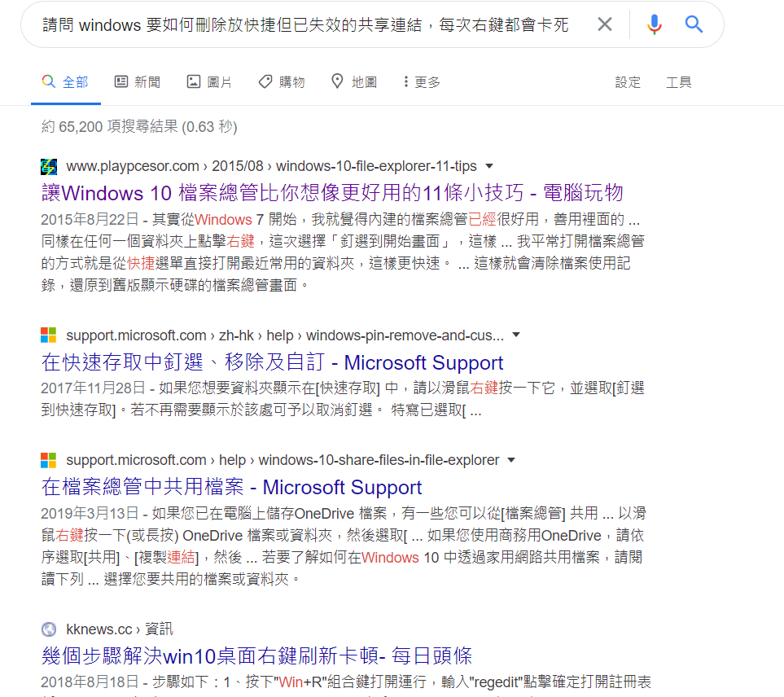This screenshot has width=784, height=697.
Task: Submit search with the magnifying glass icon
Action: point(694,24)
